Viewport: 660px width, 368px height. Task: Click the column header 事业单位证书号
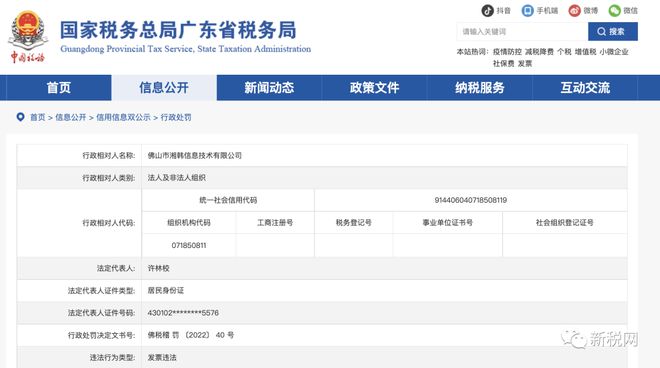(447, 223)
